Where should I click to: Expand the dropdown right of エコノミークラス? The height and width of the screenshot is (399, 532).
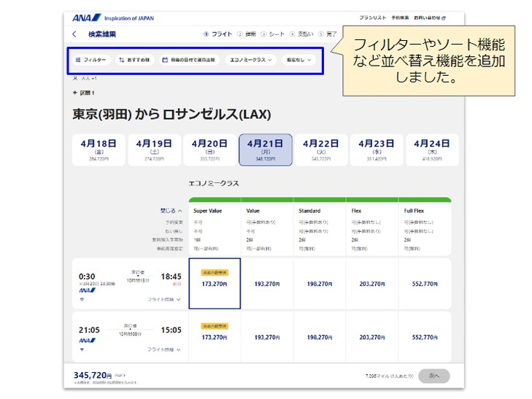pos(298,60)
